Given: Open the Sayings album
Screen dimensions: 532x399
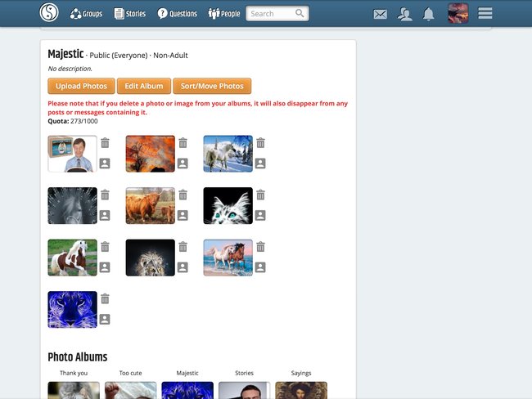Looking at the screenshot, I should point(301,390).
